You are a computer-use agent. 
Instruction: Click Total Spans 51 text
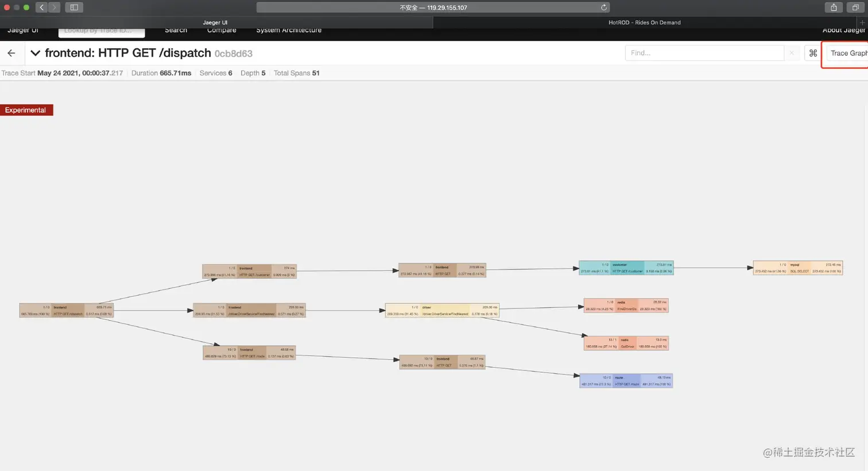(x=297, y=73)
